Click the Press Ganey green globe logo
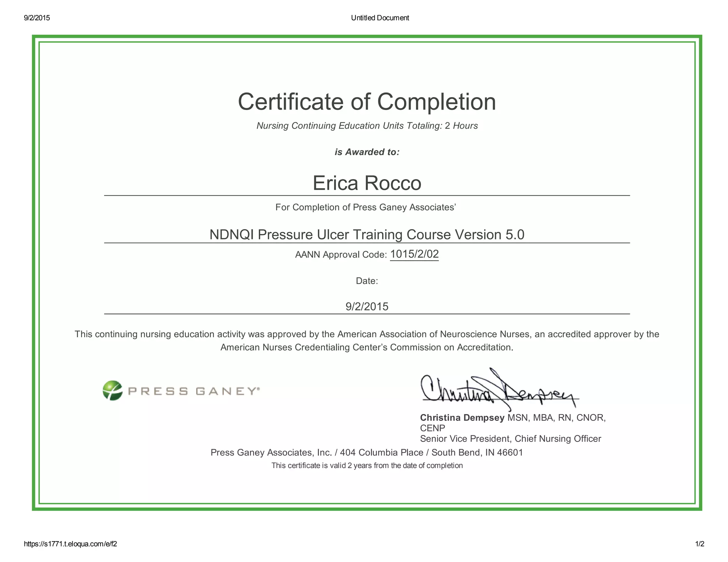Viewport: 728px width, 562px height. (x=112, y=391)
